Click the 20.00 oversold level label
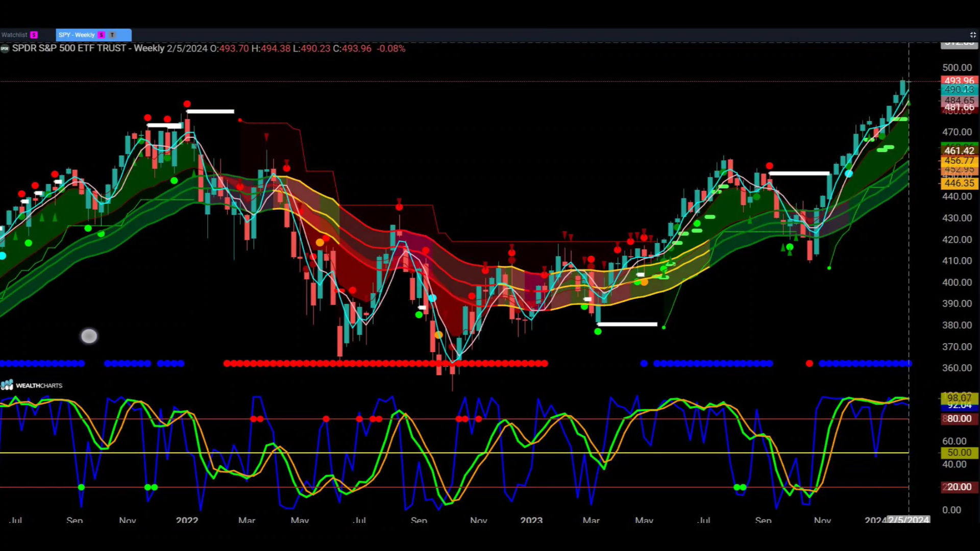This screenshot has width=980, height=551. [959, 487]
